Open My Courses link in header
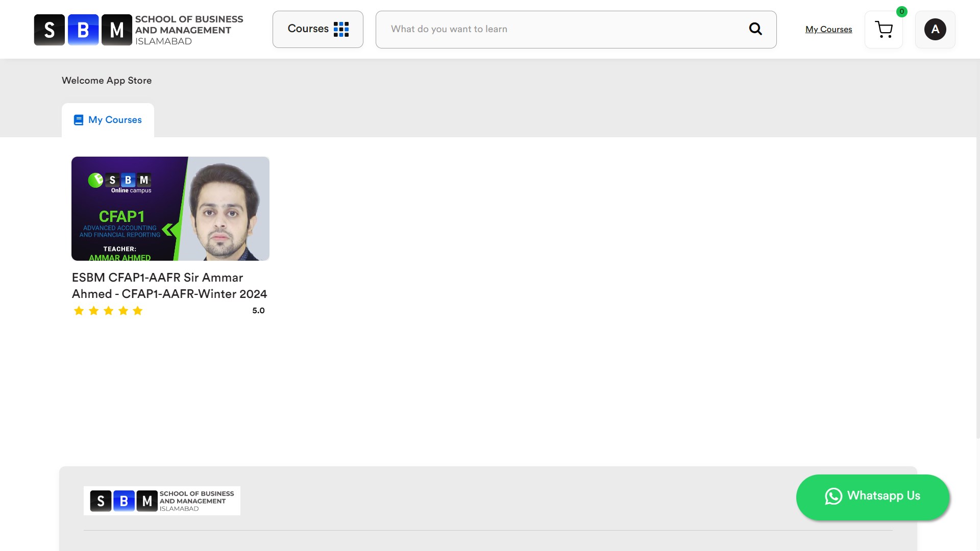The image size is (980, 551). 828,30
